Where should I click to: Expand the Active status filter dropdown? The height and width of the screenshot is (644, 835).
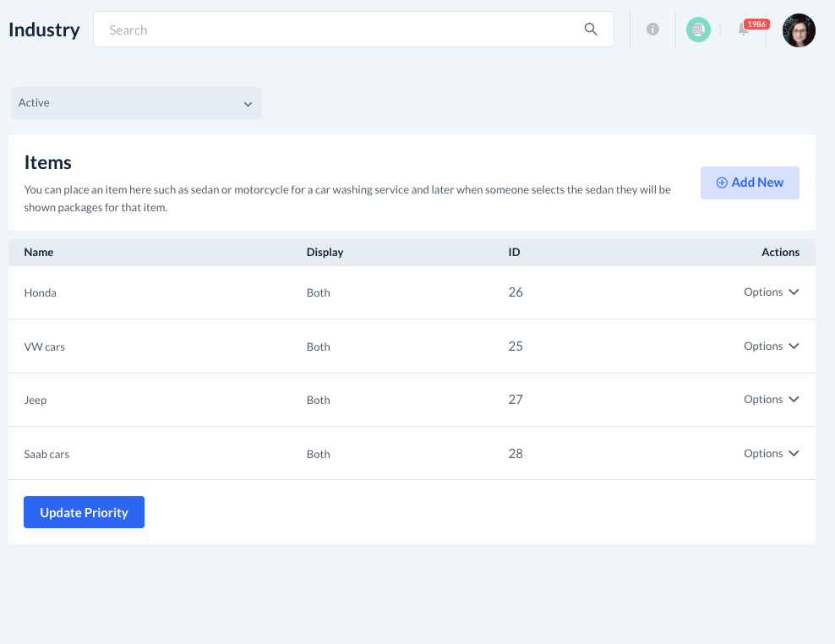(x=136, y=103)
